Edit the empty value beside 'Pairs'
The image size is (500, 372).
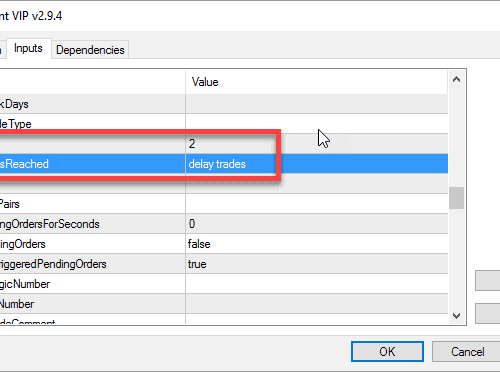(317, 204)
